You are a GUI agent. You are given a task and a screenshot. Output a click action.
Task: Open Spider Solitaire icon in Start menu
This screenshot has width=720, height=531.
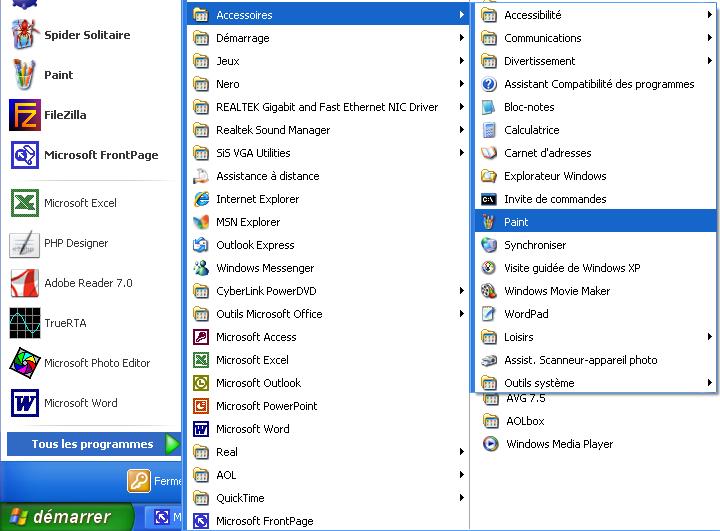point(24,34)
